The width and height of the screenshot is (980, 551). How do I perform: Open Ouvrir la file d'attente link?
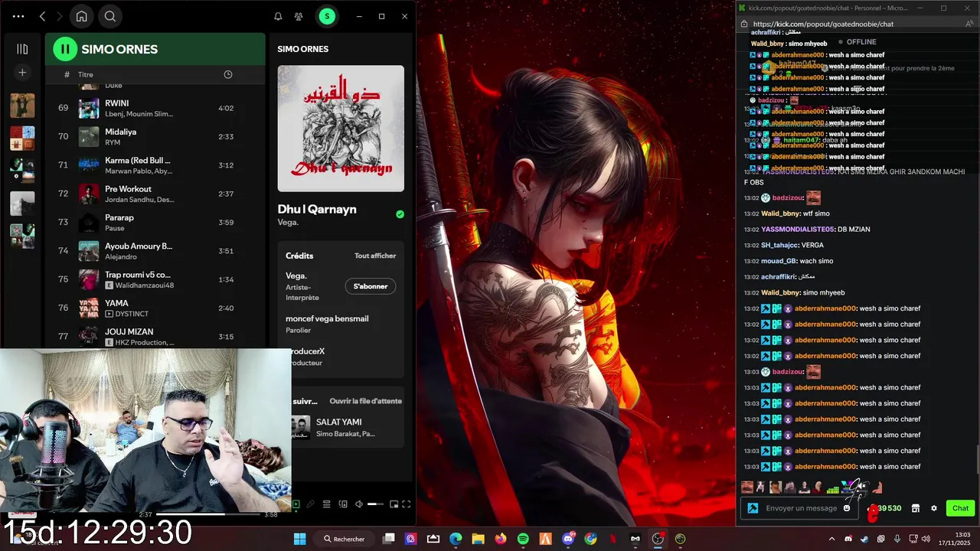point(365,401)
